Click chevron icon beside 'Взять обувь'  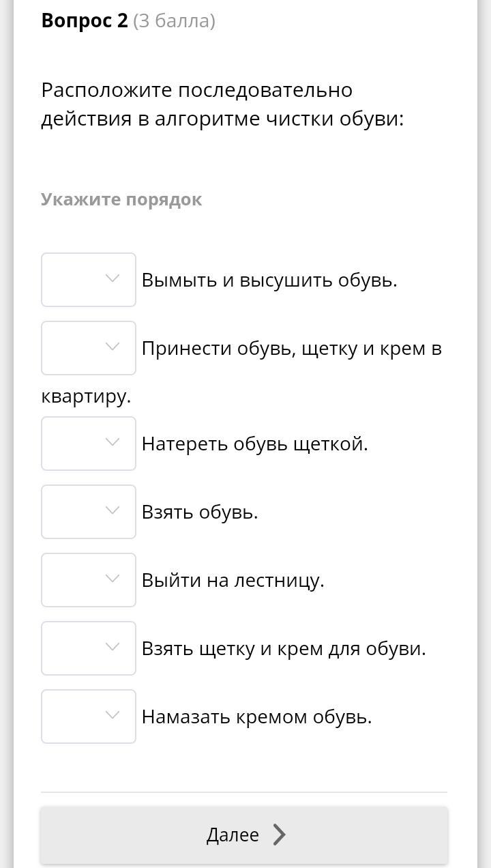coord(113,510)
